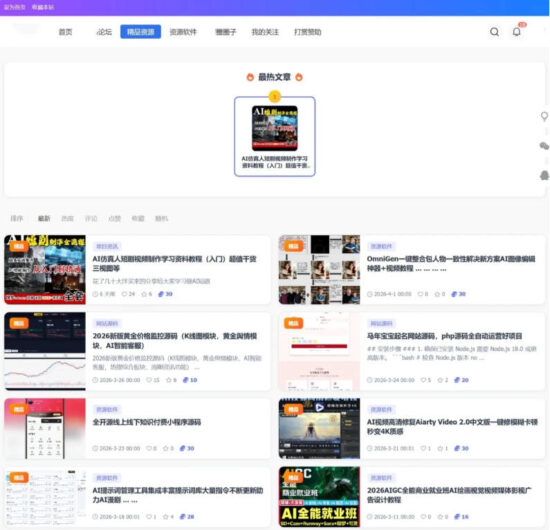Screen dimensions: 550x530
Task: Click coin icon on 2026新版黄金价格监控源码 card
Action: click(x=186, y=380)
